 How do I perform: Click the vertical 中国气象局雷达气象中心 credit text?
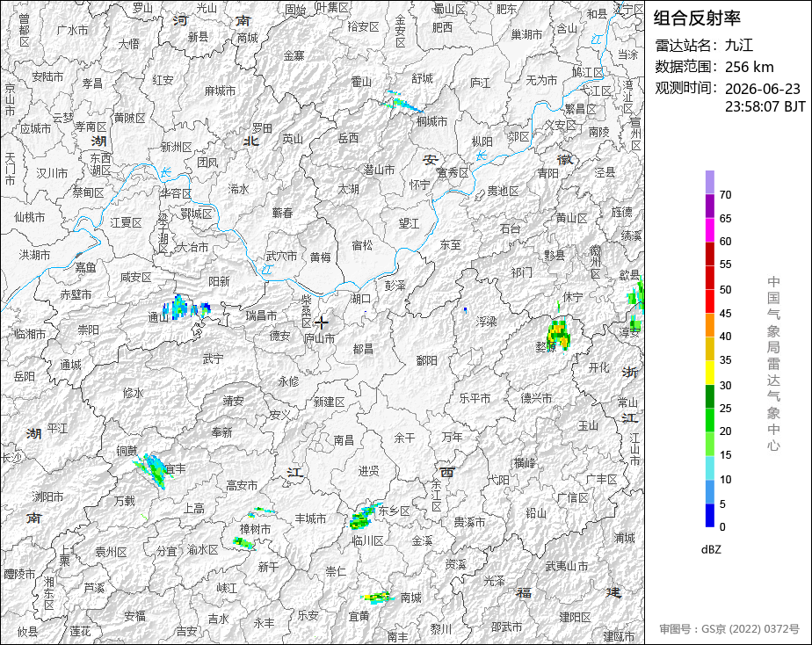(773, 364)
